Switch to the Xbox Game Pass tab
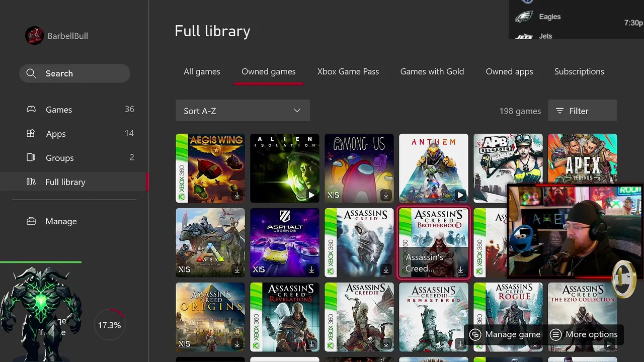 pos(348,71)
